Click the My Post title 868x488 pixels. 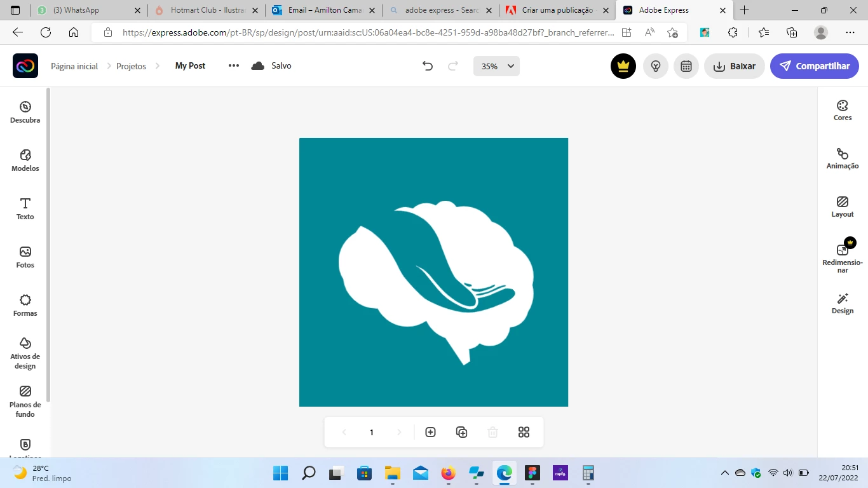tap(190, 65)
